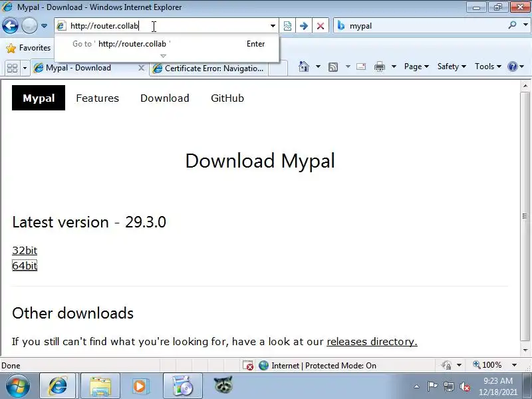This screenshot has height=399, width=532.
Task: Click the Print icon
Action: point(379,66)
